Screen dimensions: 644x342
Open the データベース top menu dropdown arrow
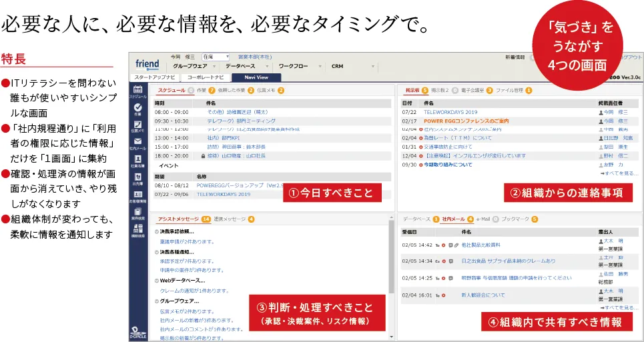[x=267, y=67]
